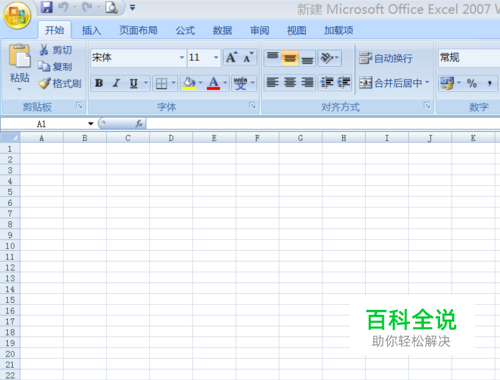Select all cells corner button
The height and width of the screenshot is (380, 500).
point(10,138)
